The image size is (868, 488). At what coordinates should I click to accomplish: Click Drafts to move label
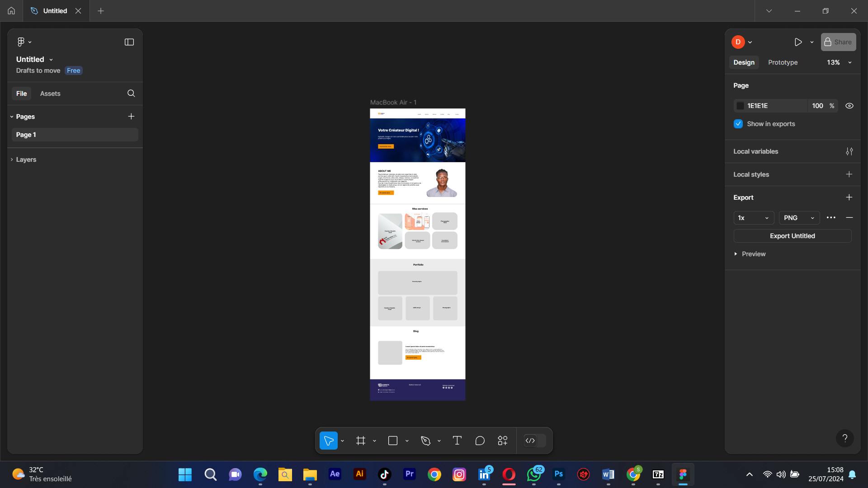38,70
